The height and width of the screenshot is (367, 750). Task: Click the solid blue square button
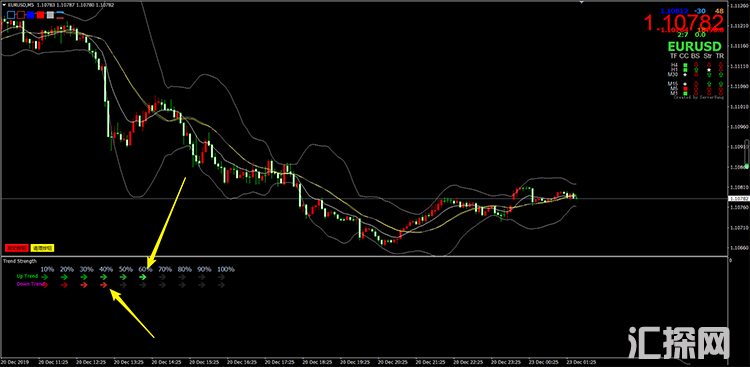tap(31, 15)
